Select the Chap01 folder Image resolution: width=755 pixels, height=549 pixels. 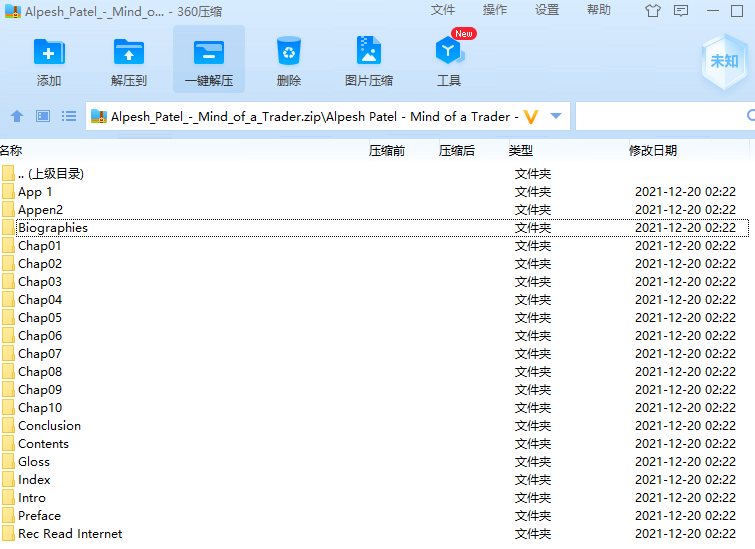[x=375, y=246]
